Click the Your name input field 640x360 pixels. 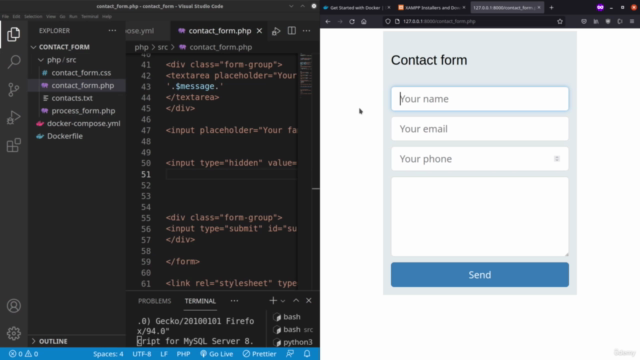(x=480, y=99)
